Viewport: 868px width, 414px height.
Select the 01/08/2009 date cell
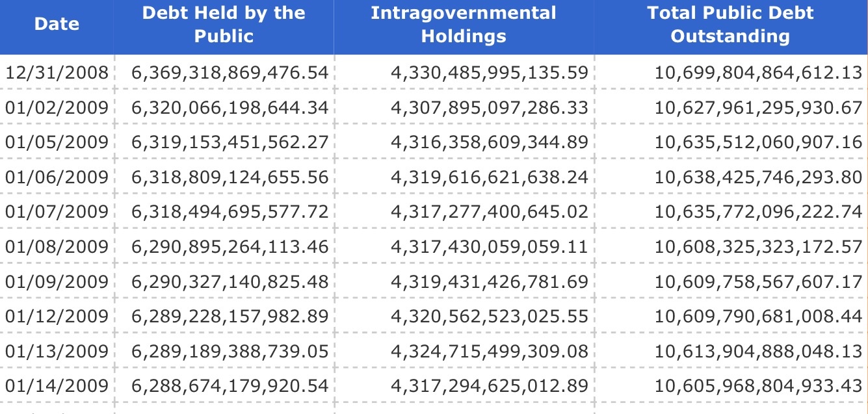57,246
